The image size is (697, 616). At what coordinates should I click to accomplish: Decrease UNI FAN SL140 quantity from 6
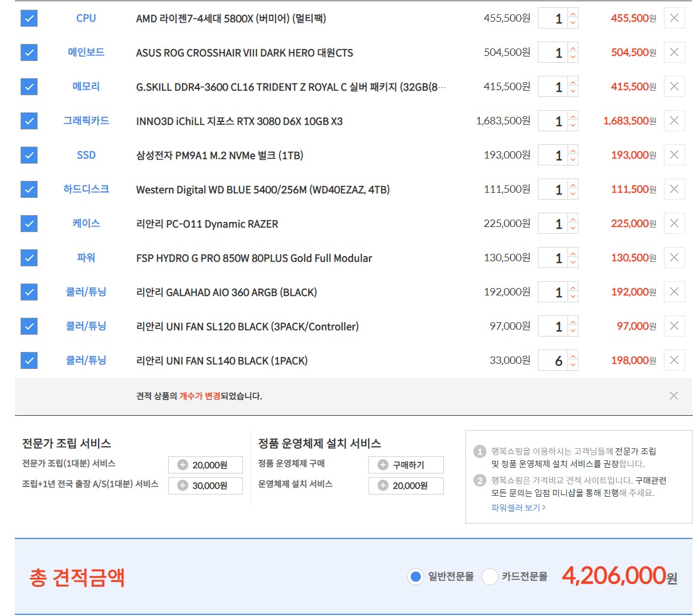click(x=573, y=366)
